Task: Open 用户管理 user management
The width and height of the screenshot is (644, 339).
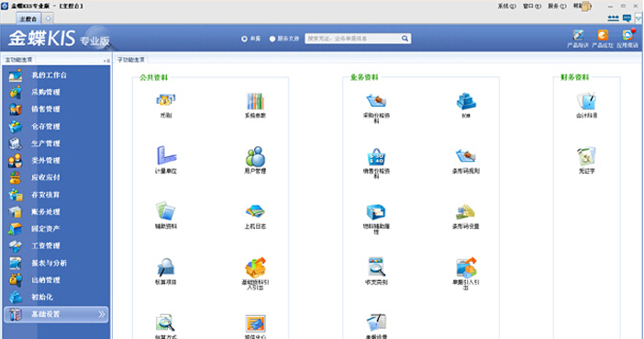Action: tap(255, 160)
